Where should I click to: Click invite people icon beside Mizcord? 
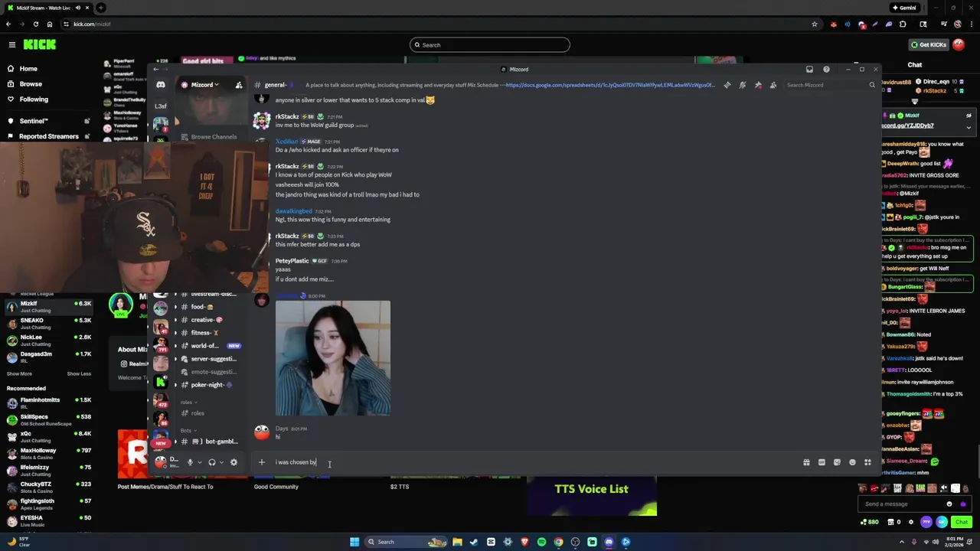coord(239,85)
